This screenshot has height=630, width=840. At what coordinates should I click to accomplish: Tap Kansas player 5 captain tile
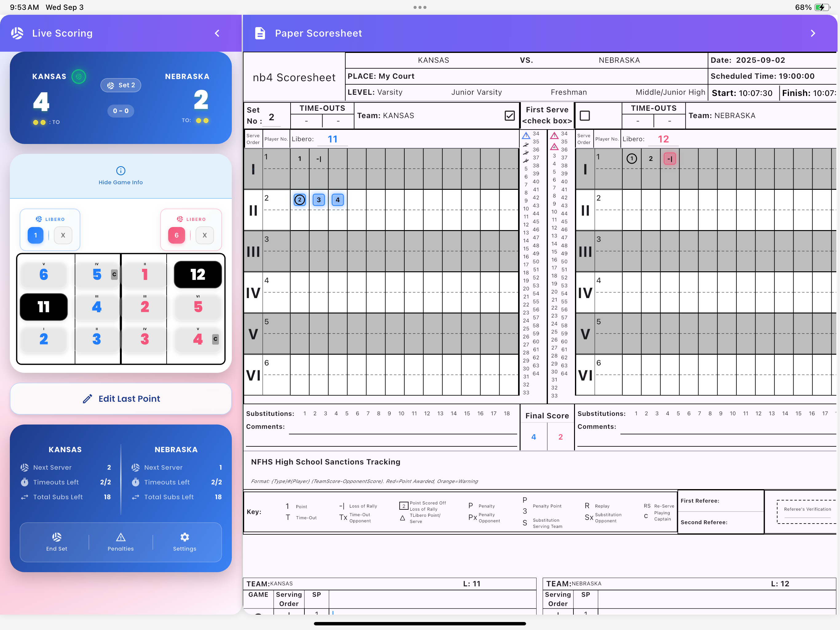tap(97, 274)
